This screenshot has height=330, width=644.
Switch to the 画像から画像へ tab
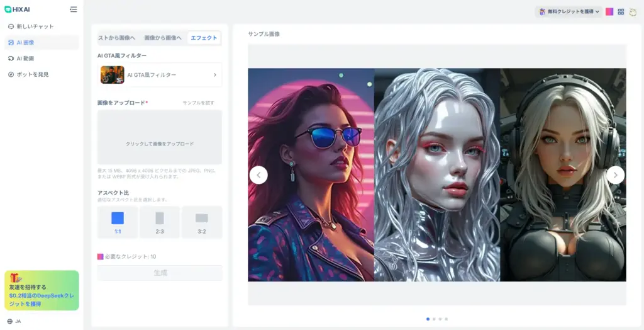coord(163,38)
